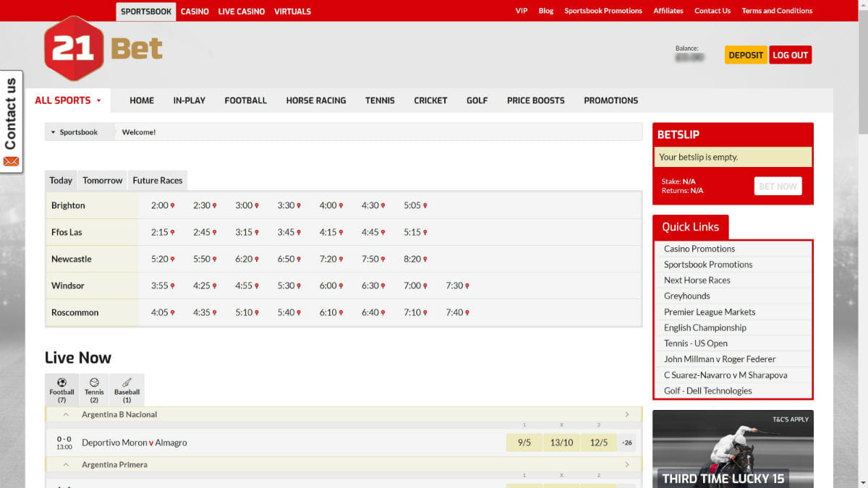Open the Tomorrow races tab
The image size is (868, 488).
point(103,181)
